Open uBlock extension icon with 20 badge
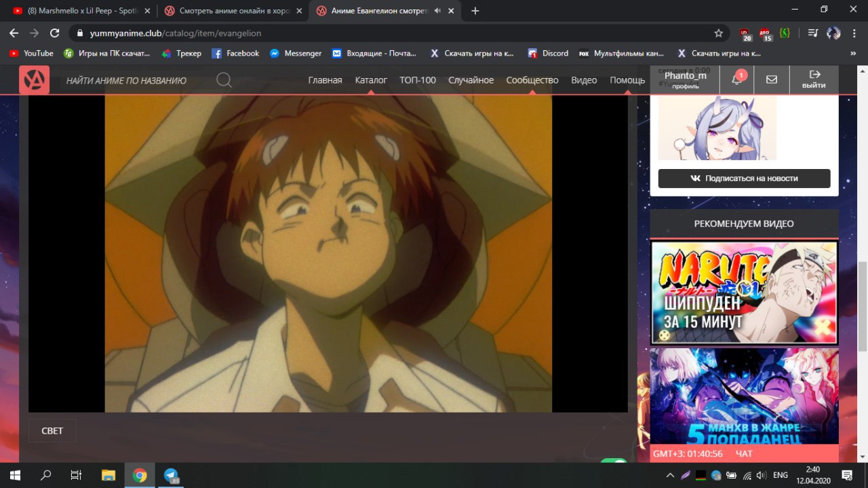Image resolution: width=868 pixels, height=488 pixels. pyautogui.click(x=746, y=33)
